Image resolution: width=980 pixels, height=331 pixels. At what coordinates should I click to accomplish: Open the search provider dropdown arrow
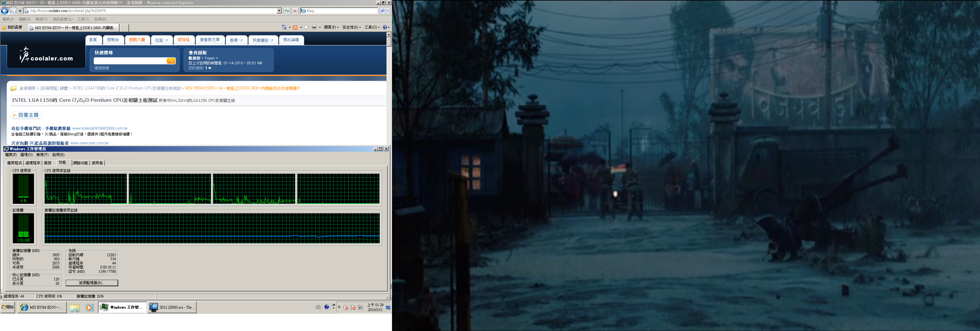point(388,11)
